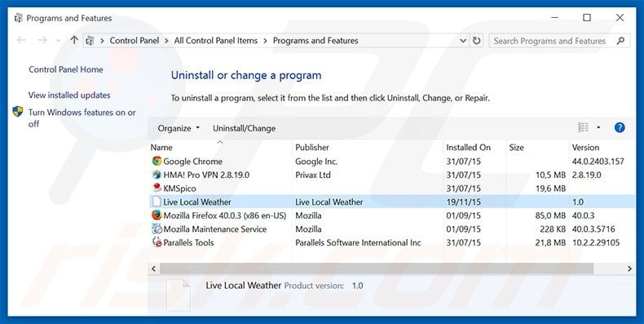Click the view layout icon

(583, 128)
